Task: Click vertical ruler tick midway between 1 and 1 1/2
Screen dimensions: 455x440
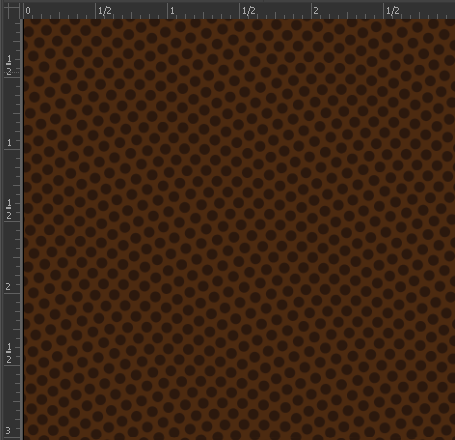Action: click(16, 185)
